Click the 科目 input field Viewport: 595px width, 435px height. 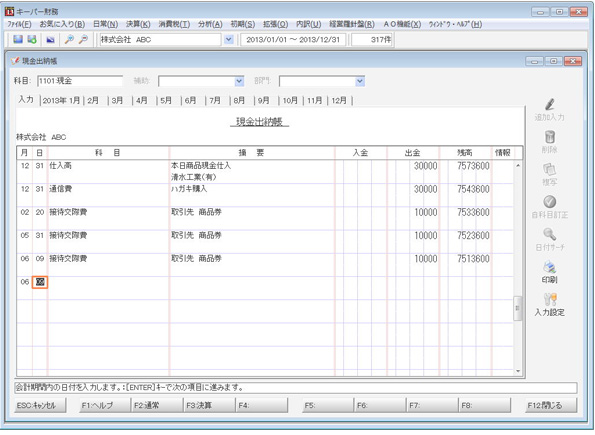(x=80, y=81)
